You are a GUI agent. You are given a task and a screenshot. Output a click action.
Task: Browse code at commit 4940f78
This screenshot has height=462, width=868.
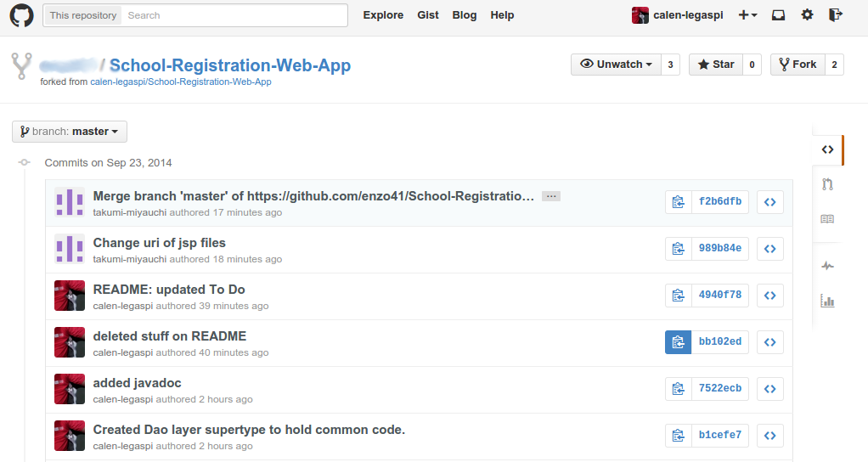pos(770,295)
